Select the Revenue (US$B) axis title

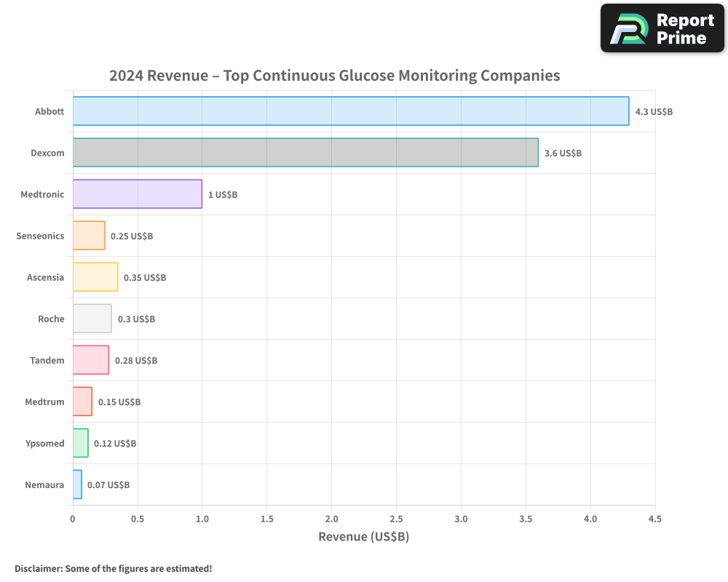click(x=363, y=536)
